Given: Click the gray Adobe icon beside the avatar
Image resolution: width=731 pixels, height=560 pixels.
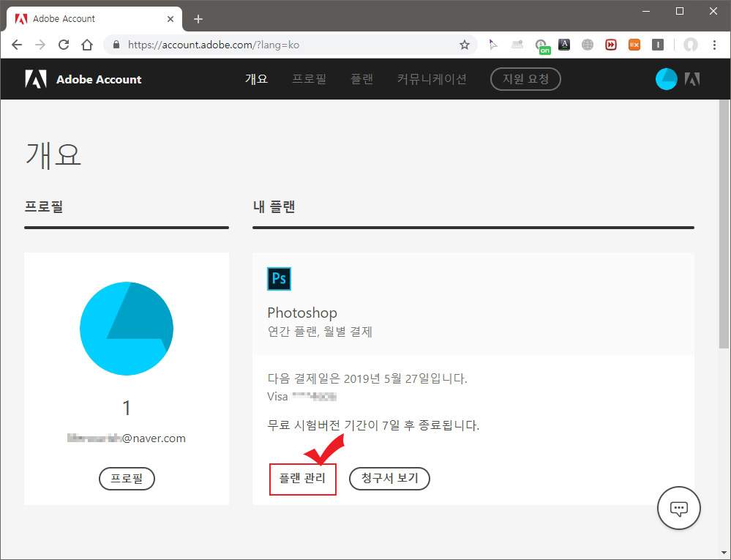Looking at the screenshot, I should pos(691,79).
